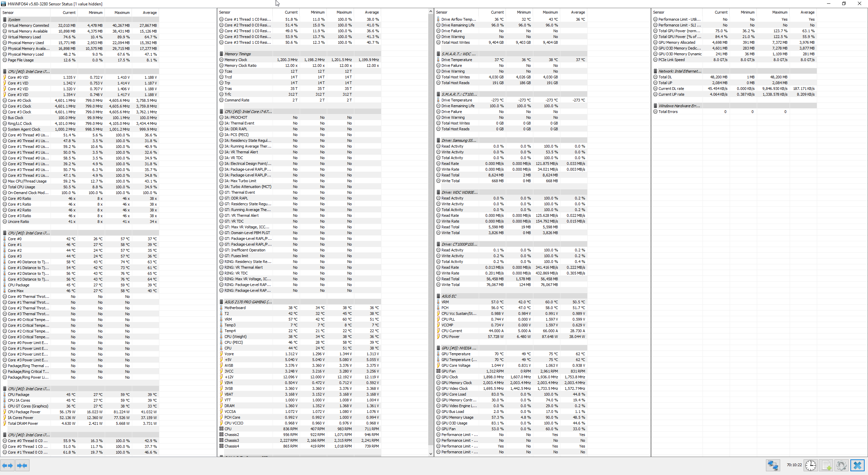Click the Average column header in fourth panel
Viewport: 868px width, 475px height.
pos(807,12)
